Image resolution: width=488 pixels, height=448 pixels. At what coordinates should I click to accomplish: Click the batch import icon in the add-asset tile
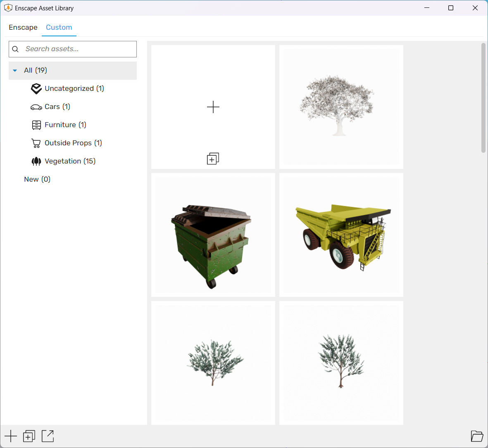(x=213, y=159)
